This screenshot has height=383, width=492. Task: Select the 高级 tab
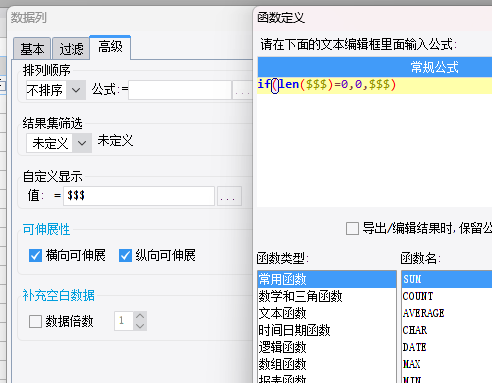(110, 47)
